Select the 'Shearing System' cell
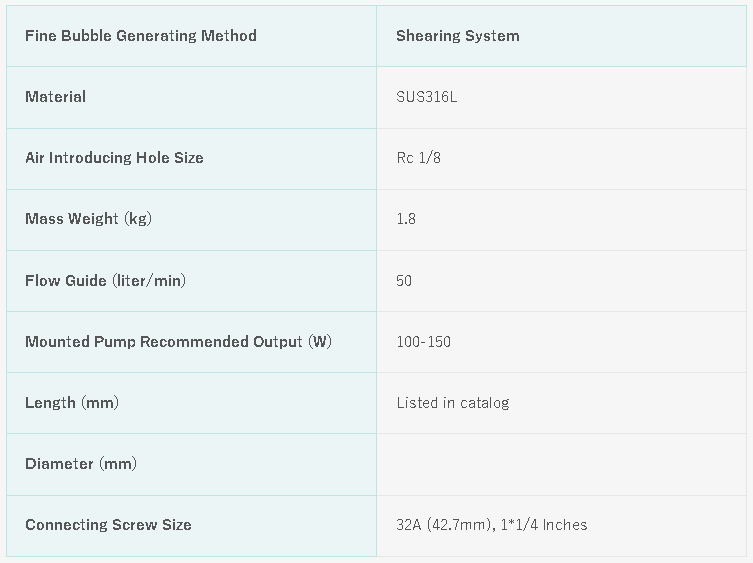 coord(457,36)
